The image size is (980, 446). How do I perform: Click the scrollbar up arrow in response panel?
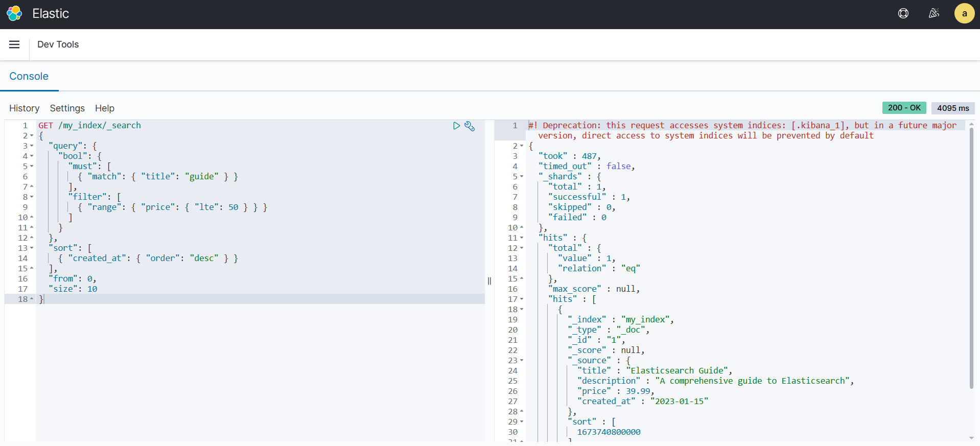click(971, 124)
